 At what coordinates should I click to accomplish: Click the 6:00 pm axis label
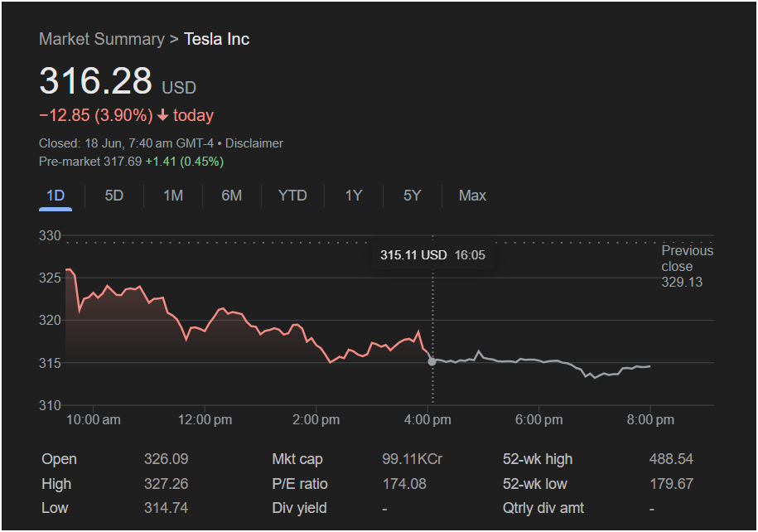[539, 420]
